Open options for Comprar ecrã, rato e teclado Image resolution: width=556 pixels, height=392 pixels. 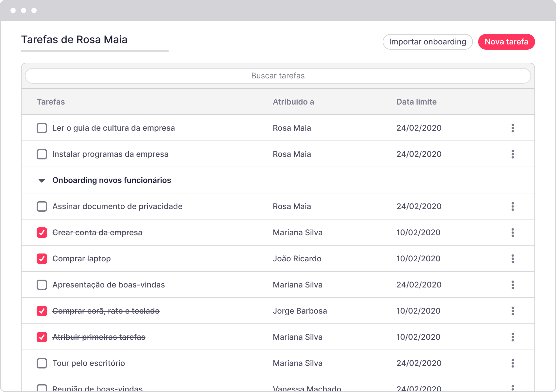click(x=513, y=311)
